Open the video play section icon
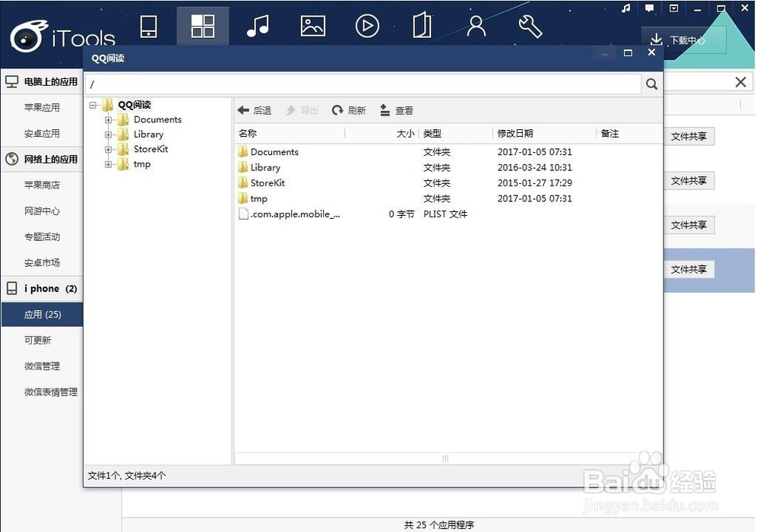The image size is (760, 532). [367, 26]
